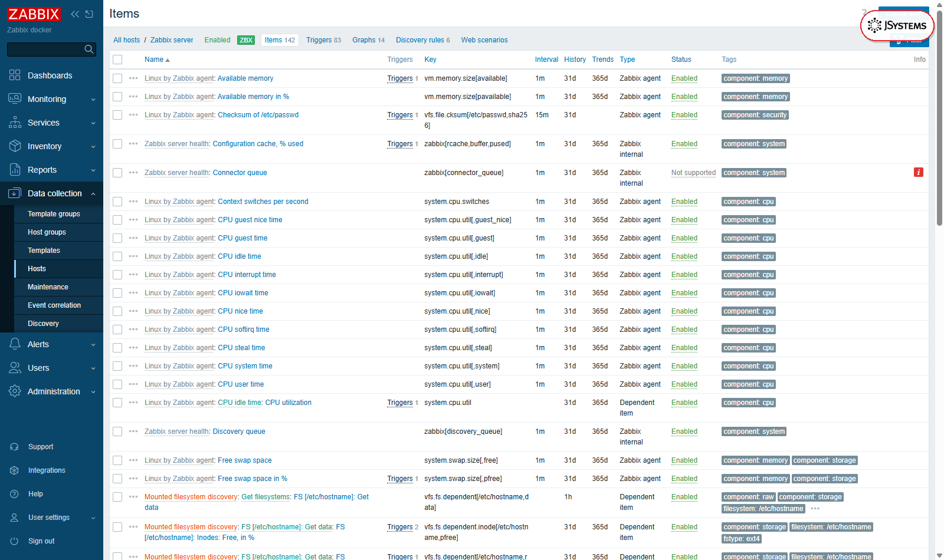The height and width of the screenshot is (560, 944).
Task: Click the Sign out power icon
Action: coord(15,541)
